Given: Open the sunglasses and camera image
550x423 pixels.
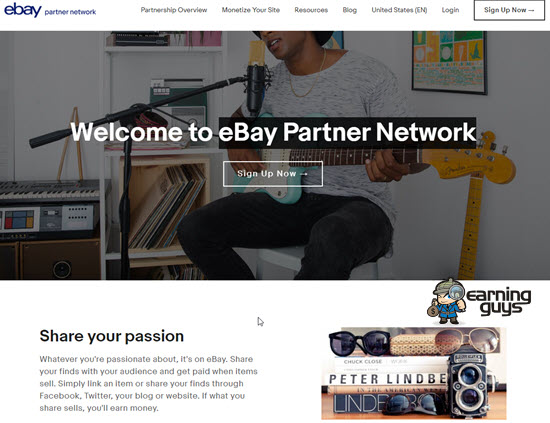Looking at the screenshot, I should (x=414, y=373).
